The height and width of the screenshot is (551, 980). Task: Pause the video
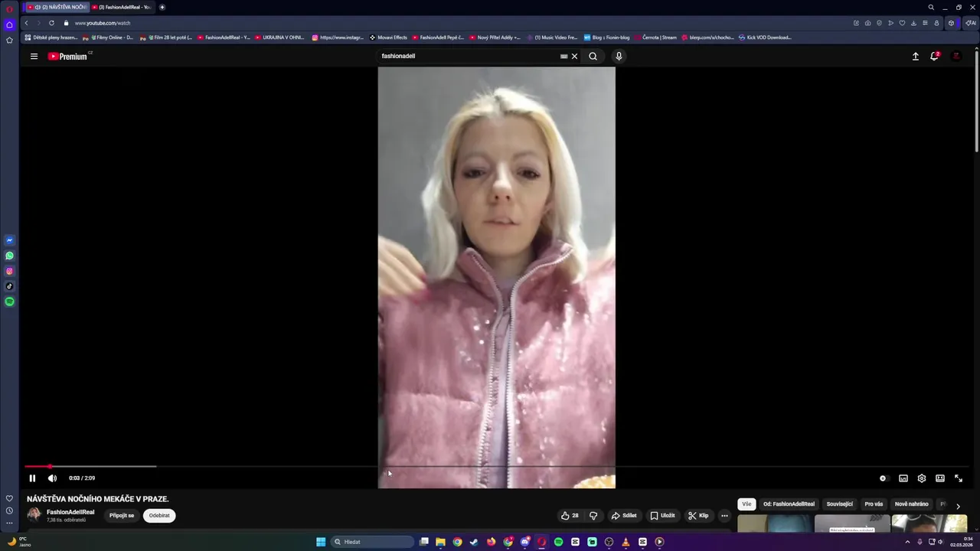pos(32,478)
